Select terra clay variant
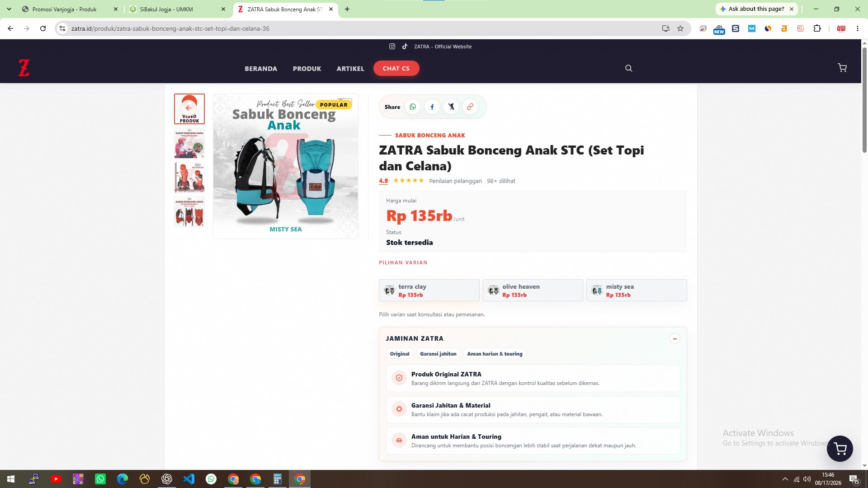 pos(429,291)
